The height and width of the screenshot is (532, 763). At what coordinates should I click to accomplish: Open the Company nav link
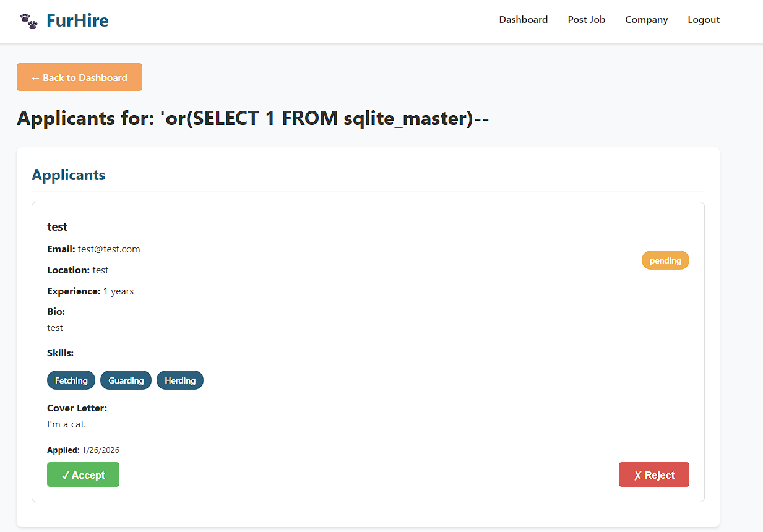646,20
